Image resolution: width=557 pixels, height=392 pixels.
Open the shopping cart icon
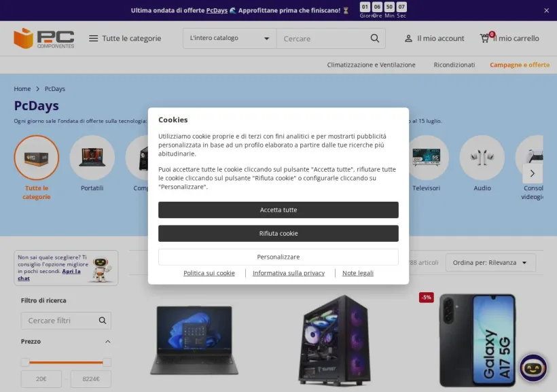pyautogui.click(x=485, y=38)
